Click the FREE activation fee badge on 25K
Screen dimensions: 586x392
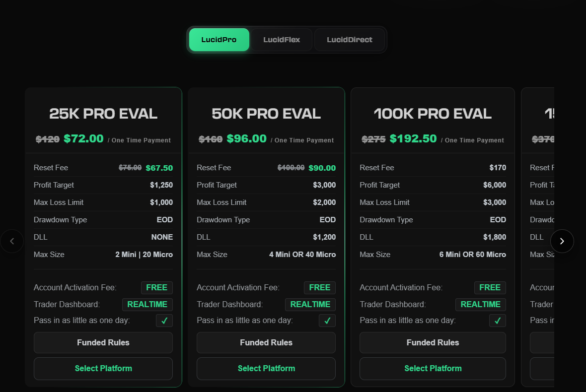click(x=156, y=287)
